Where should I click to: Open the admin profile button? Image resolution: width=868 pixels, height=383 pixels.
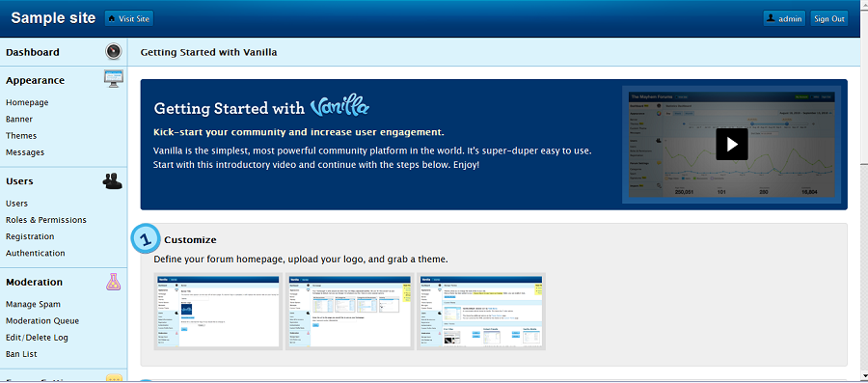pos(784,19)
